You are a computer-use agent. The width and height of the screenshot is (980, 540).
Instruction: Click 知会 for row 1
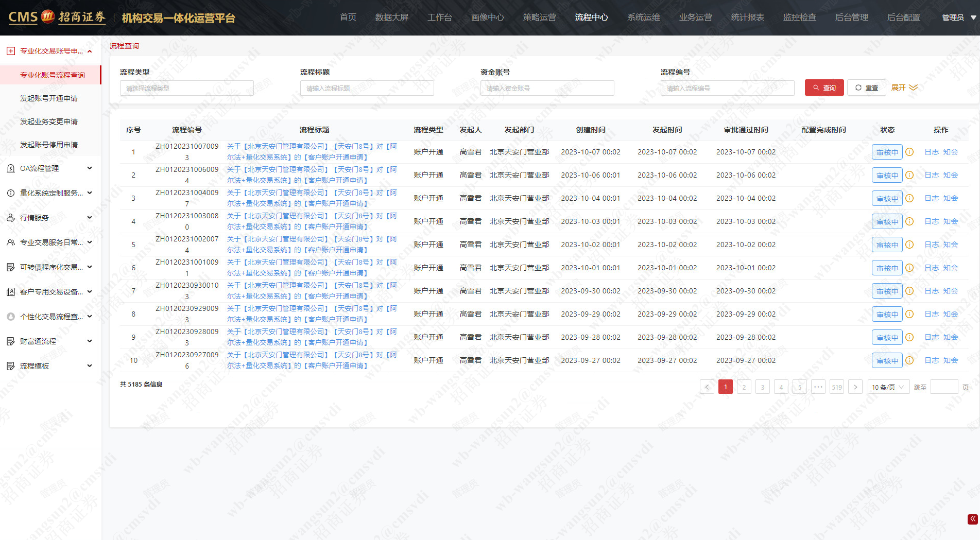coord(951,152)
